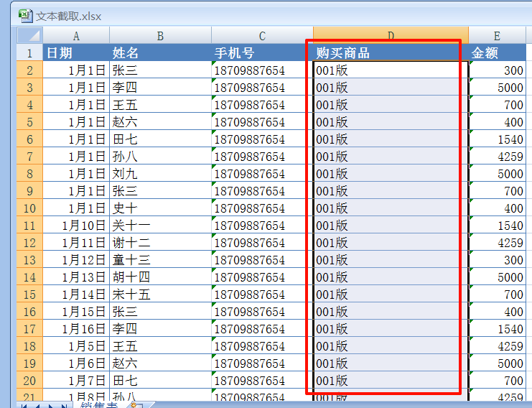Select the highlighted column D header
Viewport: 532px width, 408px height.
pyautogui.click(x=391, y=35)
